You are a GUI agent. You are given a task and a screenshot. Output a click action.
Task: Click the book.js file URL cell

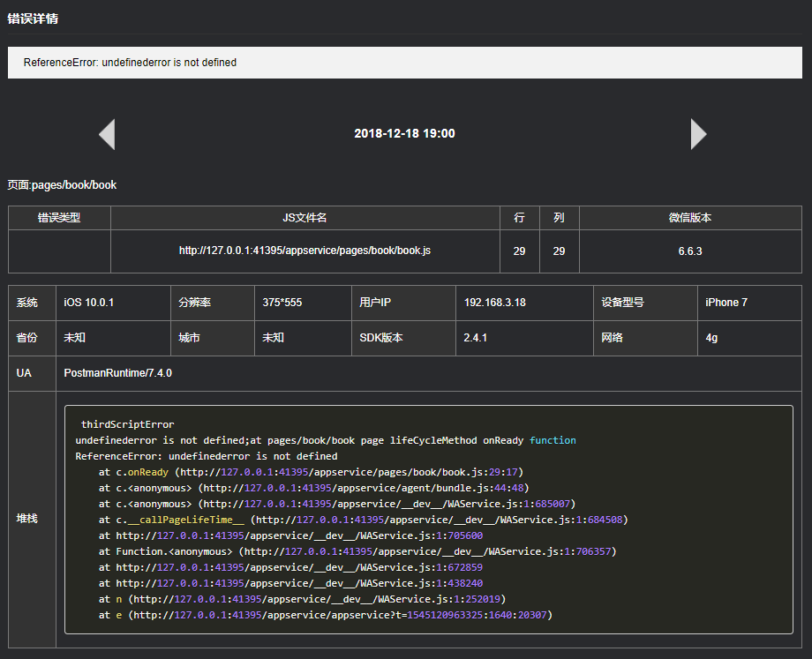coord(305,251)
